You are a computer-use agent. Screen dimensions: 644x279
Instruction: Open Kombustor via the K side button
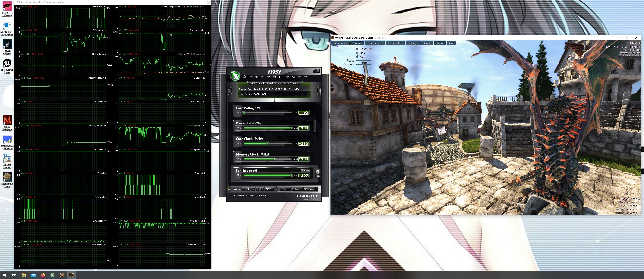pos(230,91)
